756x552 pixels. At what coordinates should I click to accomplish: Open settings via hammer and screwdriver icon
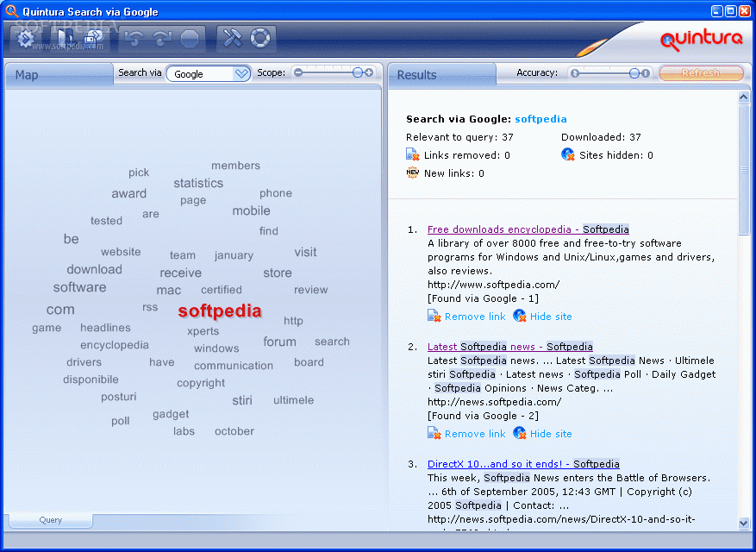pos(233,38)
